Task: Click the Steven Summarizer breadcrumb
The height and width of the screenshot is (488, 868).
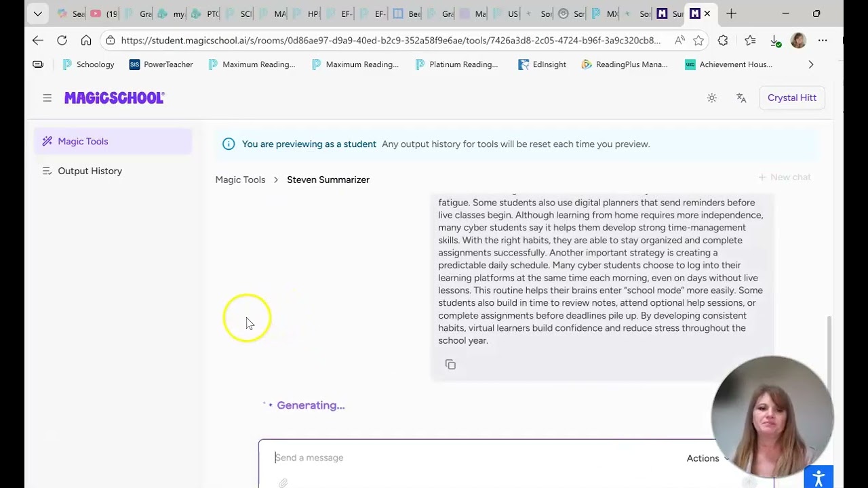Action: coord(328,180)
